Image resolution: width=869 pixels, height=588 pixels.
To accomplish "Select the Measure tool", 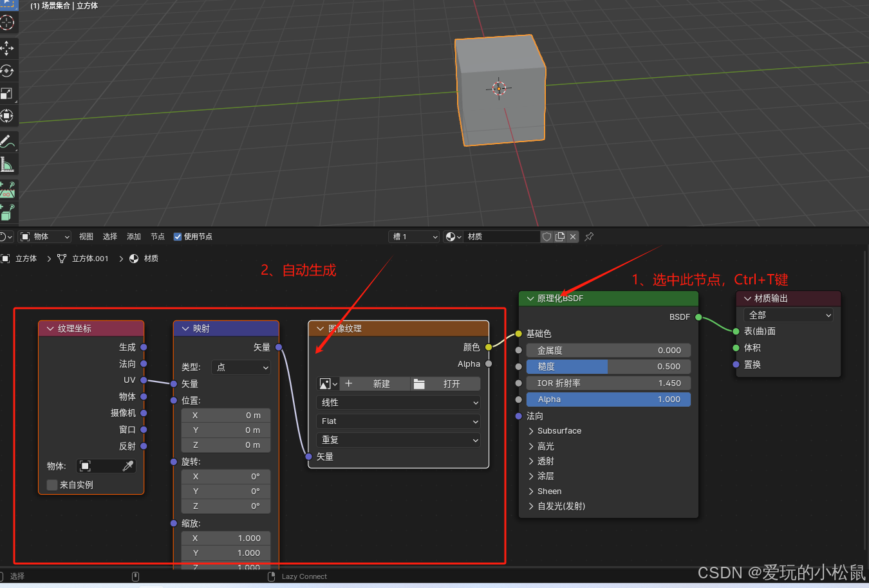I will pyautogui.click(x=8, y=164).
